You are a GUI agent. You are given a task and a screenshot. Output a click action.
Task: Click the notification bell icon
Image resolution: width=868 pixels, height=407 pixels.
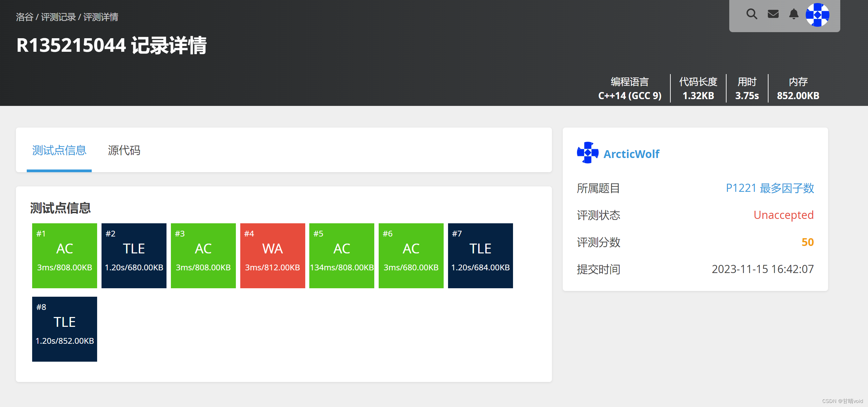[793, 15]
